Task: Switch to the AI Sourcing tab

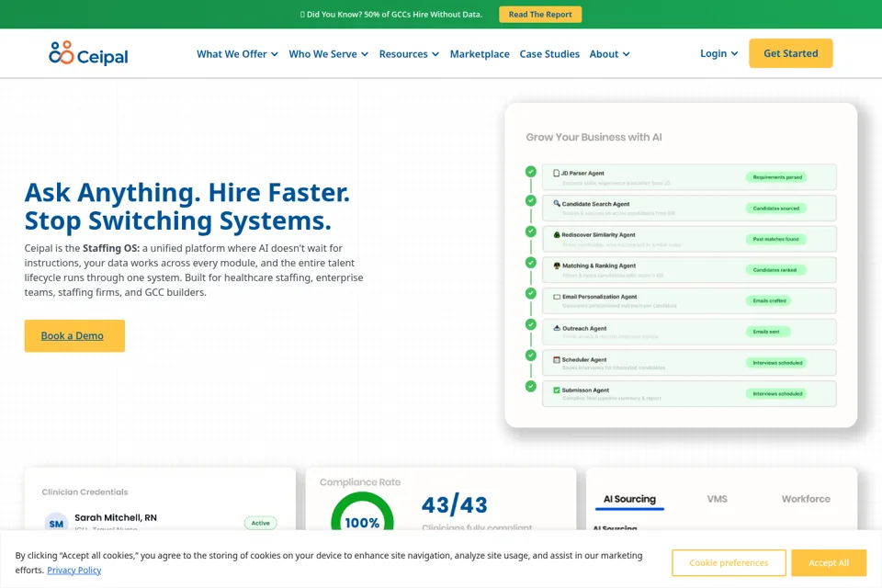Action: tap(629, 499)
